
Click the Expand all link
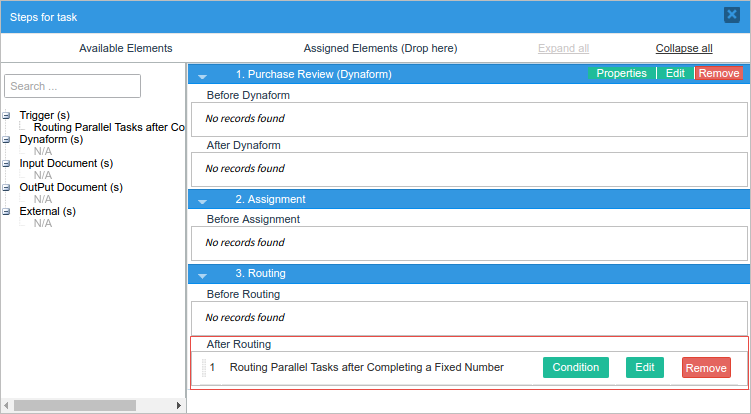[563, 48]
